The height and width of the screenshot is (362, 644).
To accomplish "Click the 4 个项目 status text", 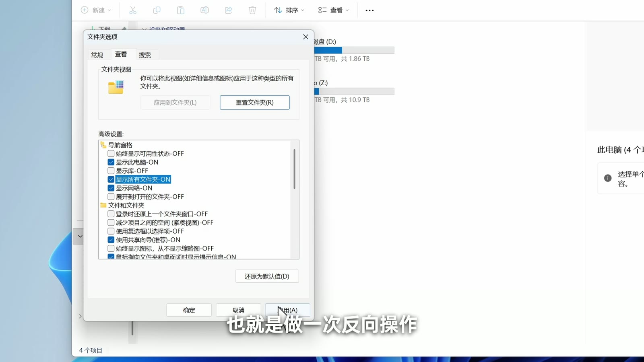I will click(91, 350).
